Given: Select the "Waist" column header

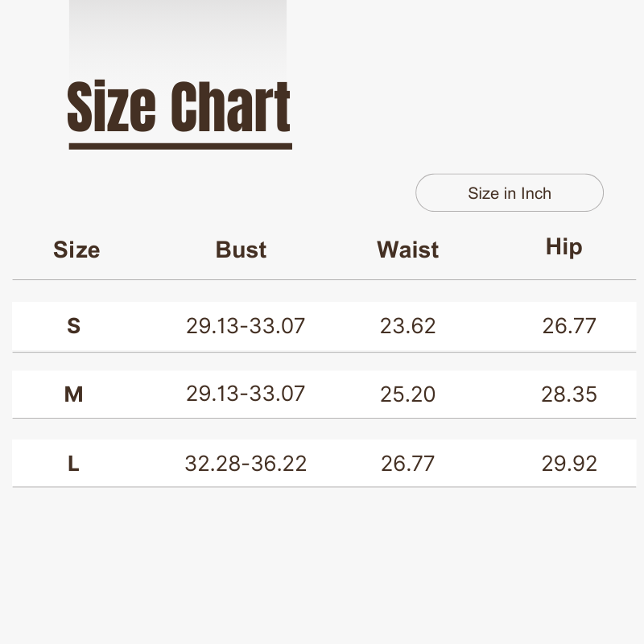Looking at the screenshot, I should [408, 250].
